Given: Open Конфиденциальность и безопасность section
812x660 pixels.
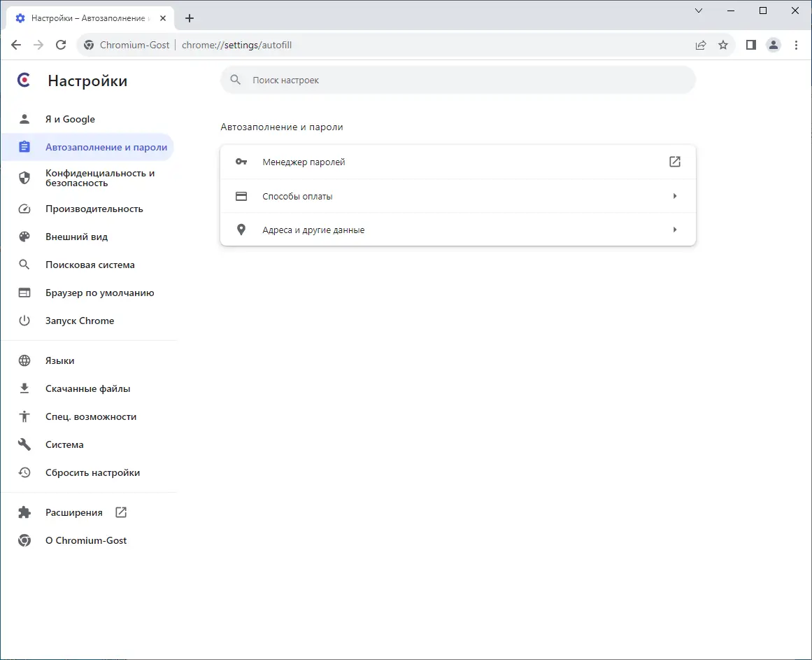Looking at the screenshot, I should pyautogui.click(x=100, y=178).
